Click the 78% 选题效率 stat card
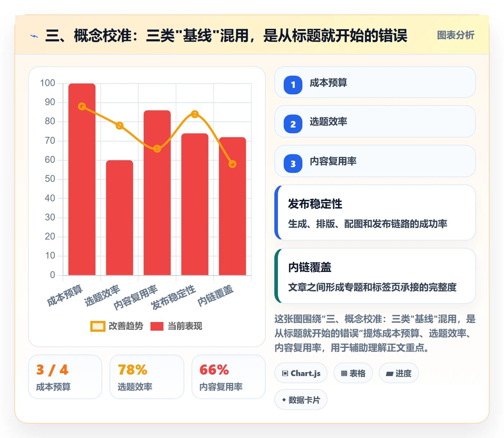The image size is (504, 438). (147, 377)
